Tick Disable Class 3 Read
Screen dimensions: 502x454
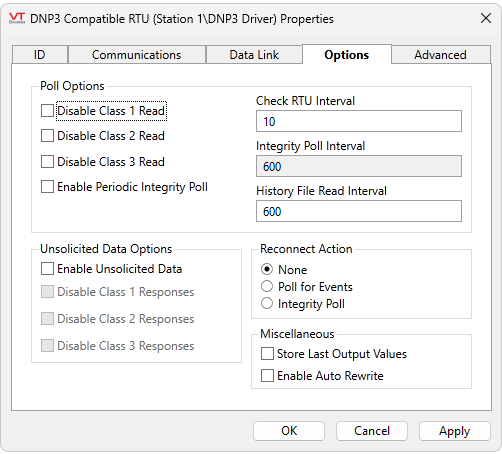pyautogui.click(x=47, y=161)
